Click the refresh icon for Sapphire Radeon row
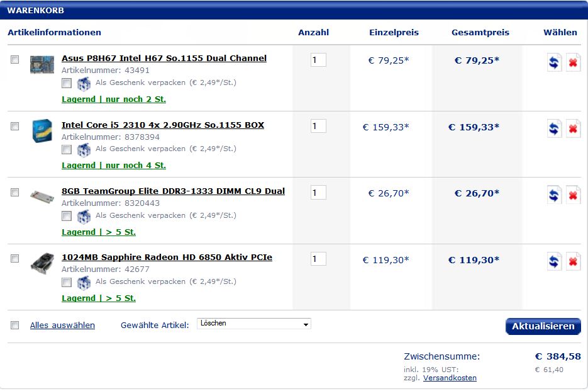 554,261
